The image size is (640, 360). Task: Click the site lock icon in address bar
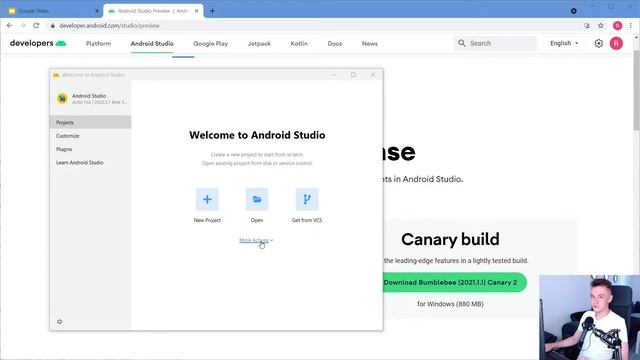coord(53,26)
